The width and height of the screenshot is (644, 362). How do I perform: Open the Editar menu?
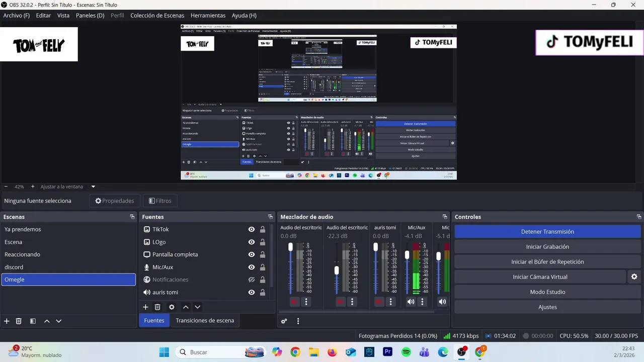pos(43,16)
